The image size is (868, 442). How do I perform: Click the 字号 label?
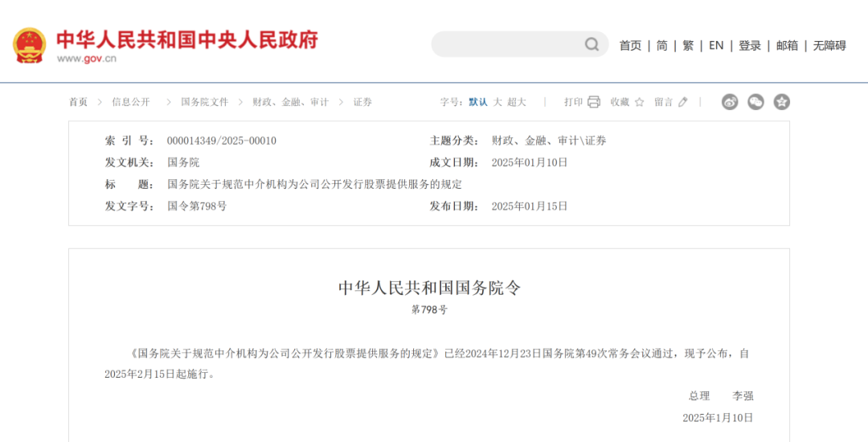pos(452,102)
